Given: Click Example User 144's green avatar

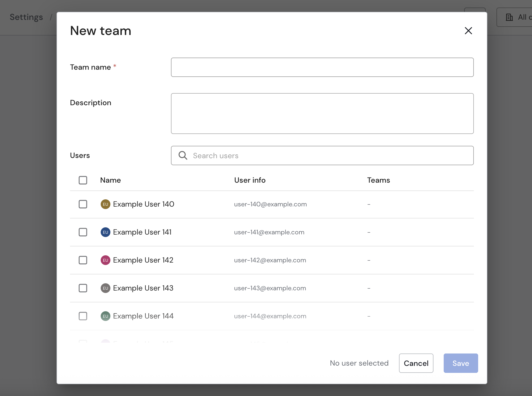Looking at the screenshot, I should tap(105, 316).
